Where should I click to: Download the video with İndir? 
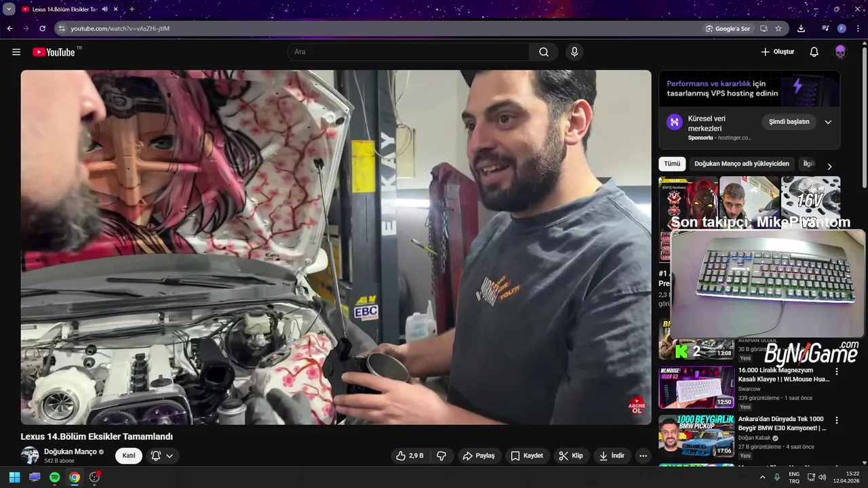[x=612, y=455]
